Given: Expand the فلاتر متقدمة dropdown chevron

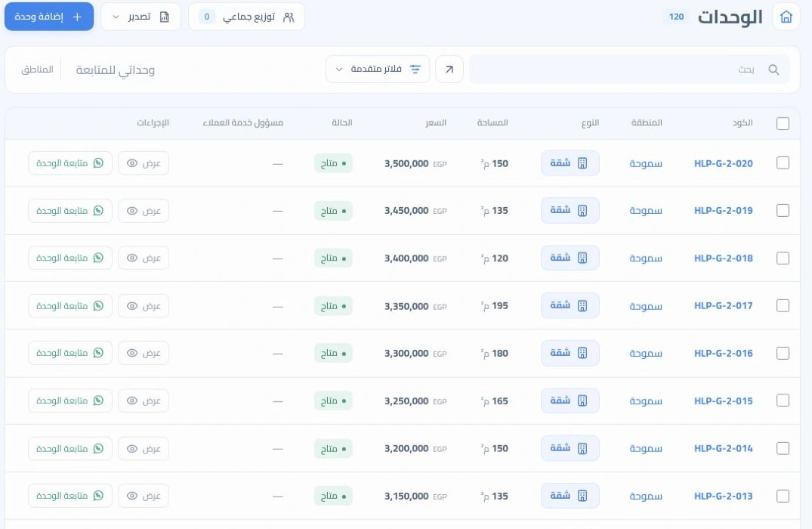Looking at the screenshot, I should click(x=338, y=70).
